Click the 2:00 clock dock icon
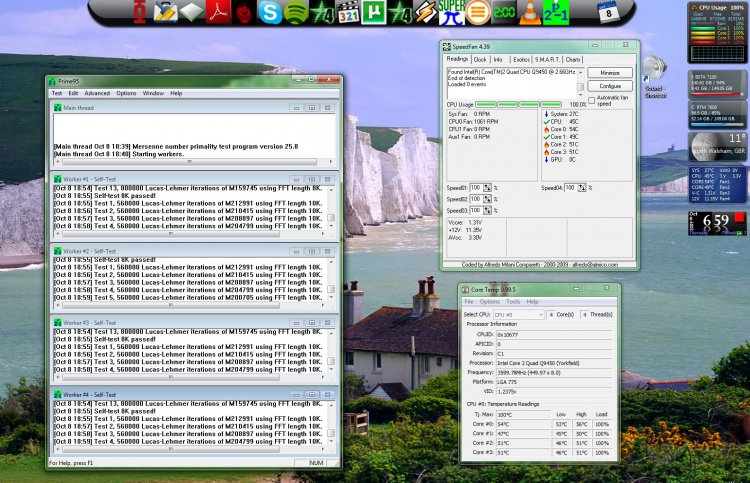The height and width of the screenshot is (483, 750). [504, 12]
